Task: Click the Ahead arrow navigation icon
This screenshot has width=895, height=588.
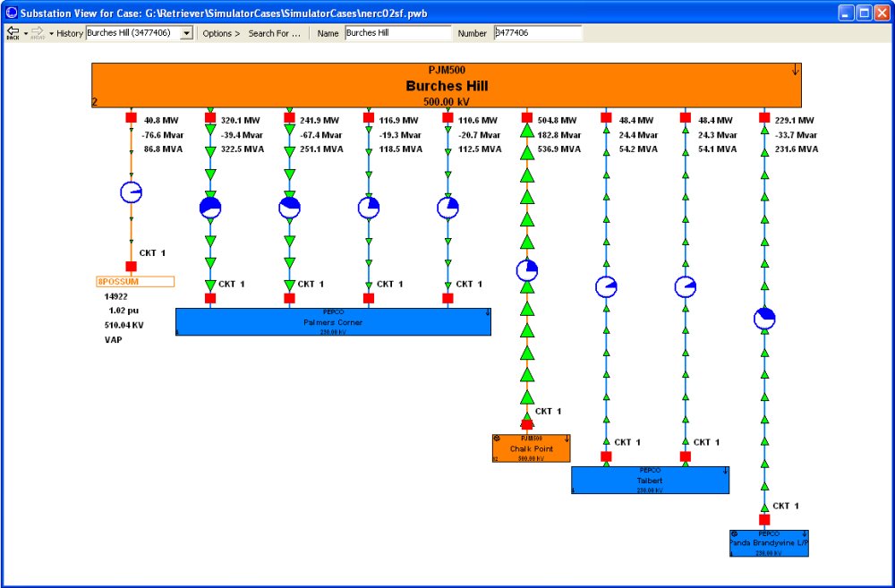Action: [38, 32]
